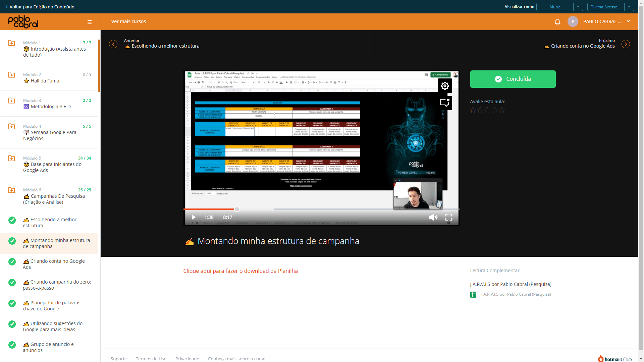Open the notifications bell

click(x=557, y=22)
